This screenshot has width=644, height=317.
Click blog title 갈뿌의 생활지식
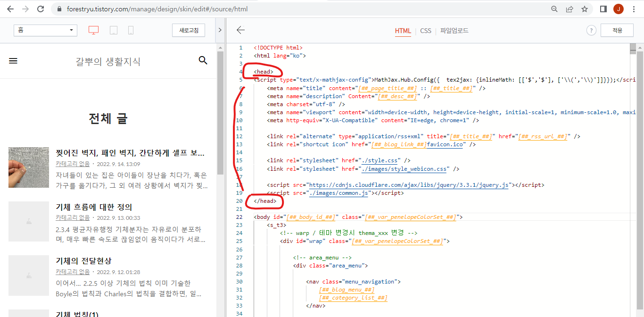[108, 62]
